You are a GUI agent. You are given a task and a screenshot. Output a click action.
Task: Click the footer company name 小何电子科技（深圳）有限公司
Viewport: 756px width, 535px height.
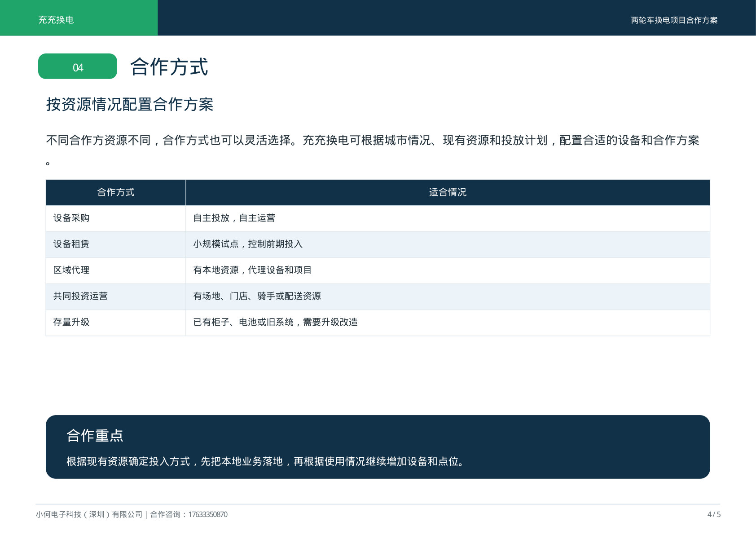click(x=89, y=514)
